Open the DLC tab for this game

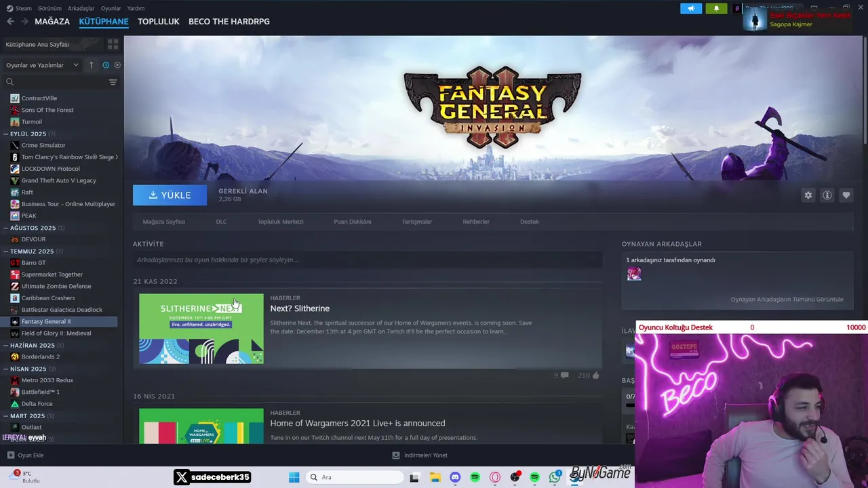point(221,222)
